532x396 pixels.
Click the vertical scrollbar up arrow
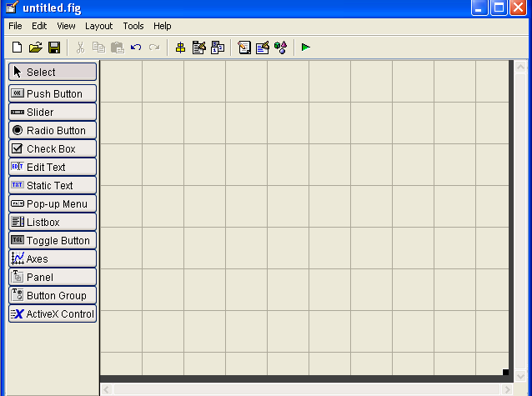(x=520, y=67)
